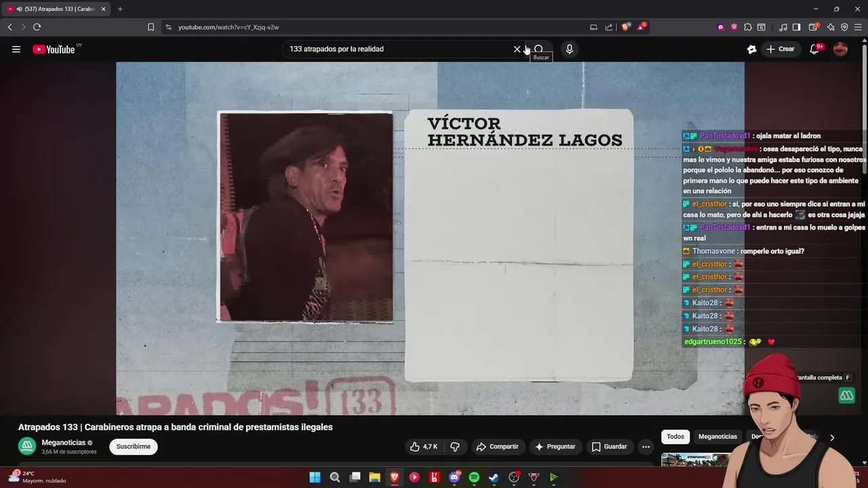Screen dimensions: 868x488
Task: Open Meganoticias channel name link
Action: click(63, 443)
